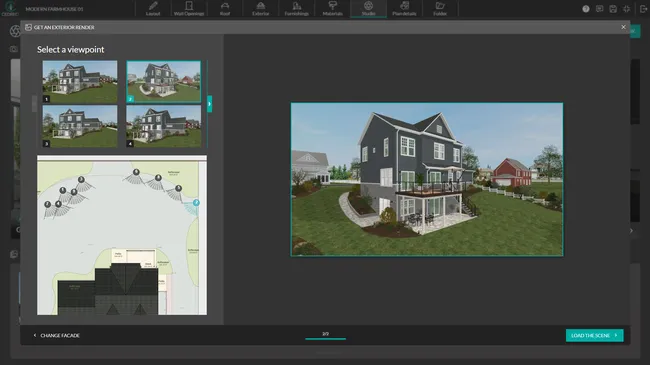Image resolution: width=650 pixels, height=365 pixels.
Task: Switch to the Roof step
Action: (x=225, y=9)
